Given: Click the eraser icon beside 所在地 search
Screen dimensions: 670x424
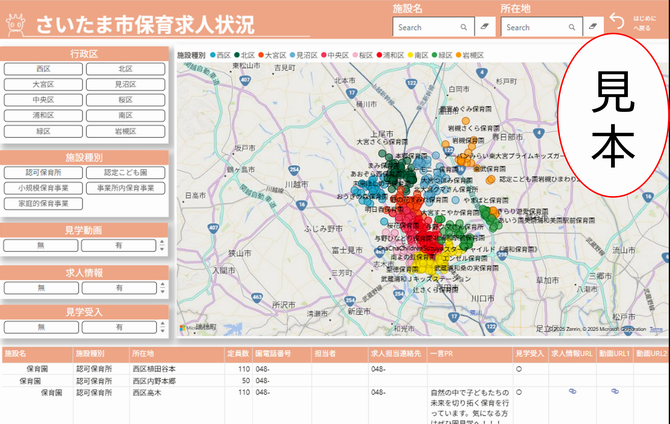Looking at the screenshot, I should pos(592,28).
